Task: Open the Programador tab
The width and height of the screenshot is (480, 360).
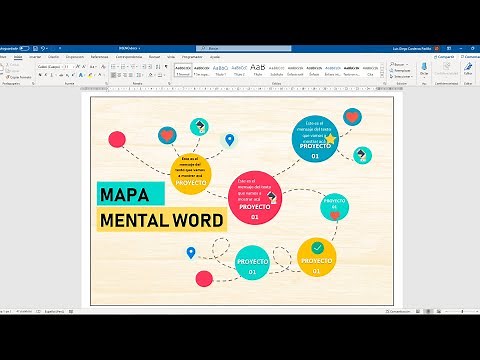Action: (x=192, y=57)
